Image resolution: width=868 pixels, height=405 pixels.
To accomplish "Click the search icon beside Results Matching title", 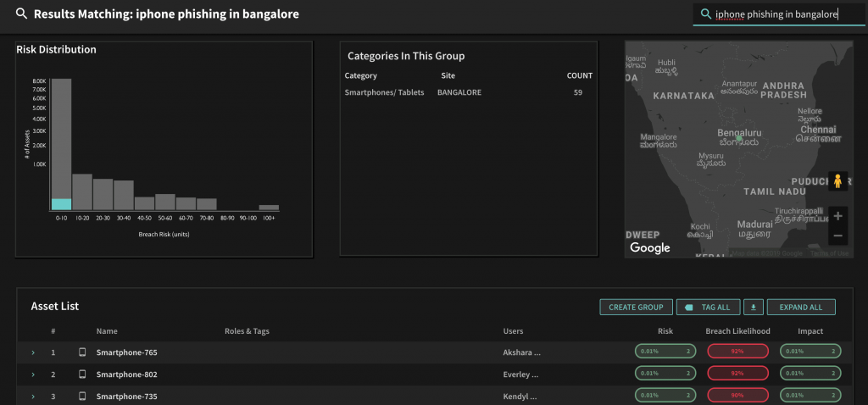I will pyautogui.click(x=21, y=14).
